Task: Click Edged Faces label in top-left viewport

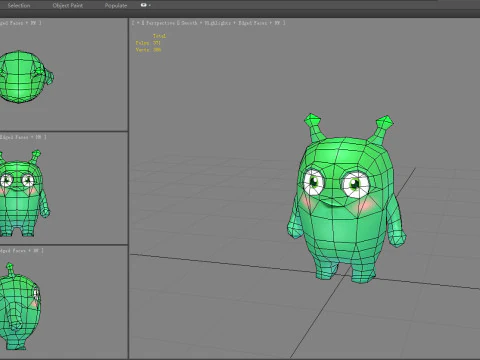Action: 11,23
